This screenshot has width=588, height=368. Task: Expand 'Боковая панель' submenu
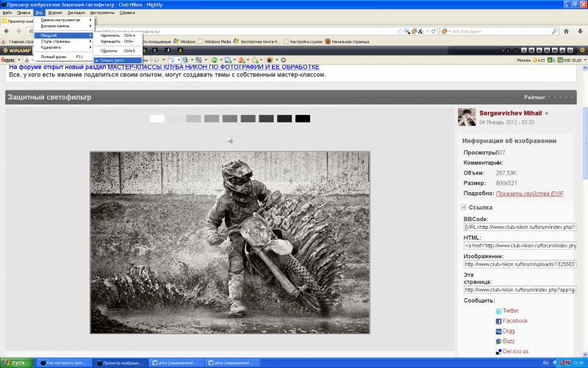point(63,26)
